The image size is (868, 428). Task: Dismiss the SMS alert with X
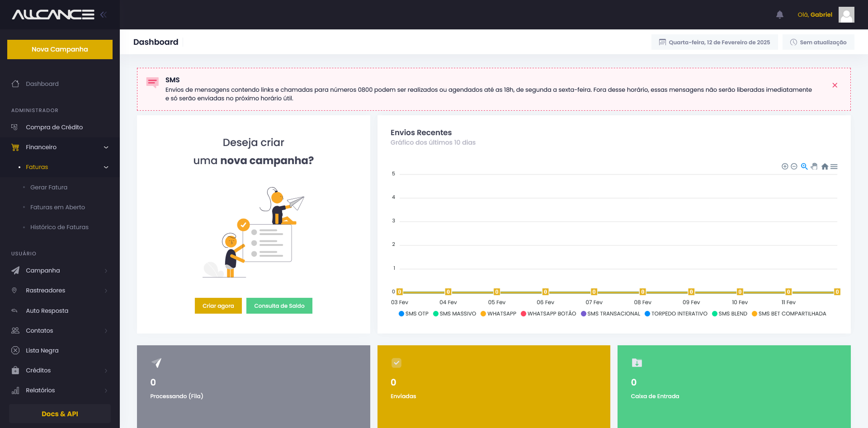coord(835,85)
